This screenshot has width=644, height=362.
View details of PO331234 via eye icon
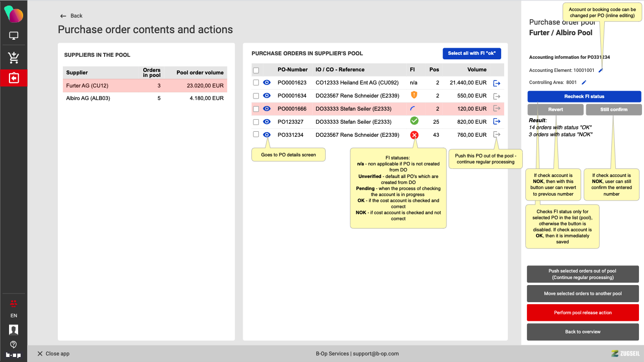click(x=267, y=135)
